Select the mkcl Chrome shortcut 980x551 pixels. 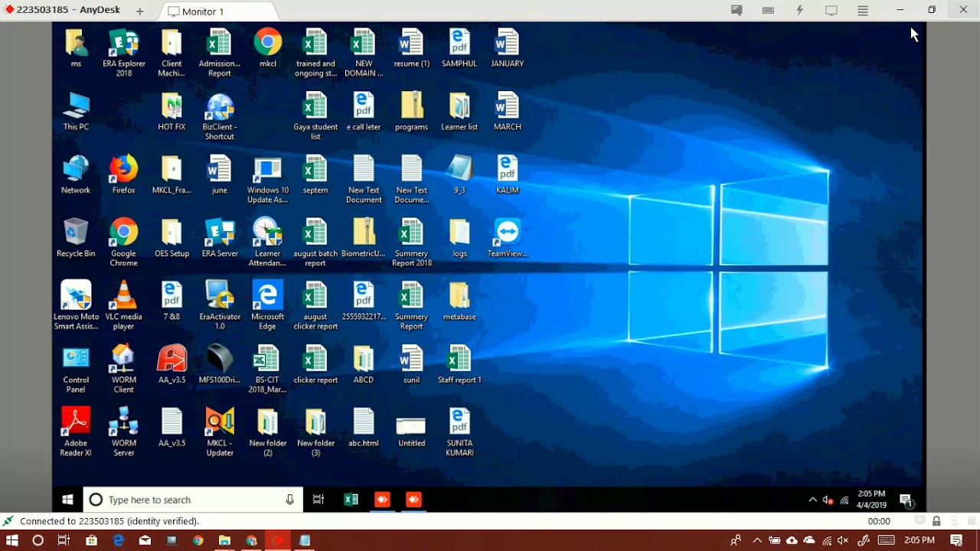pos(268,48)
